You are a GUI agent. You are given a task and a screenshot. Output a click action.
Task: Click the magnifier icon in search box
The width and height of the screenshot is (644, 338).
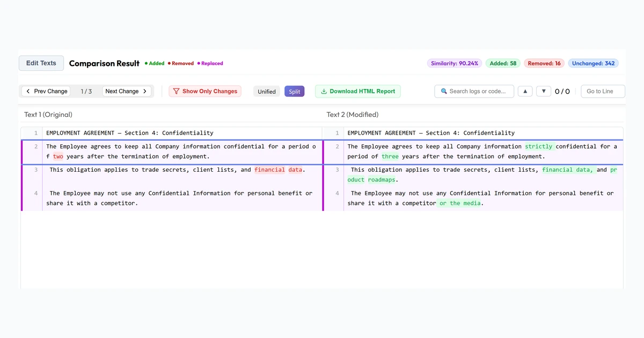pos(444,91)
